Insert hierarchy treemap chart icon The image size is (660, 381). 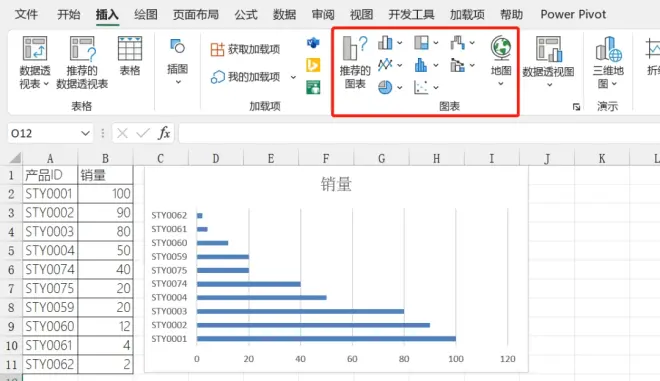(x=421, y=43)
